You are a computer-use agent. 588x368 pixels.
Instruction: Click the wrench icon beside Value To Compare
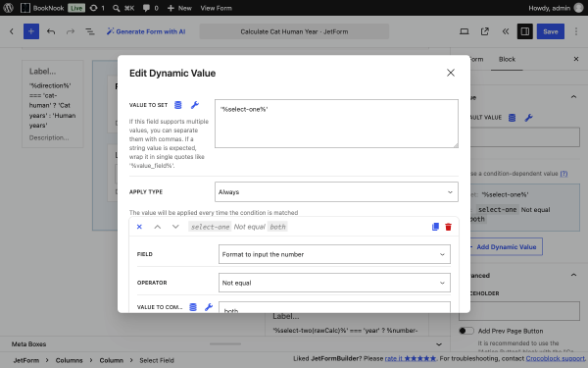point(209,307)
